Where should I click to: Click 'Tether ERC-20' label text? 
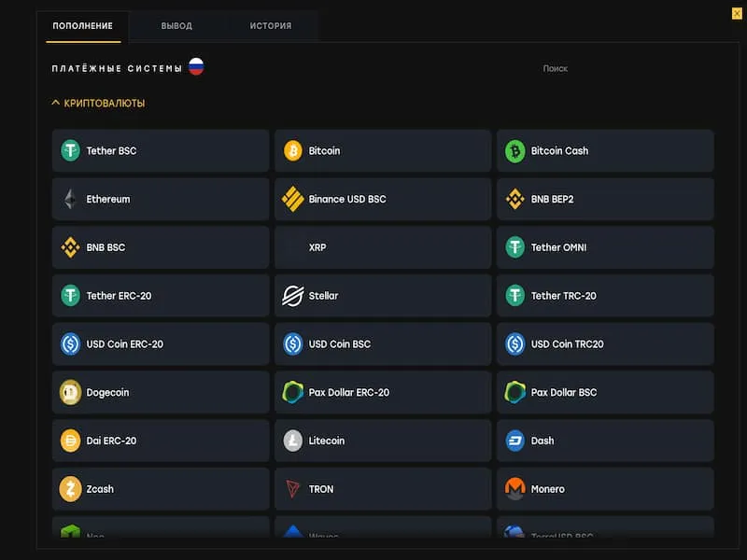120,296
